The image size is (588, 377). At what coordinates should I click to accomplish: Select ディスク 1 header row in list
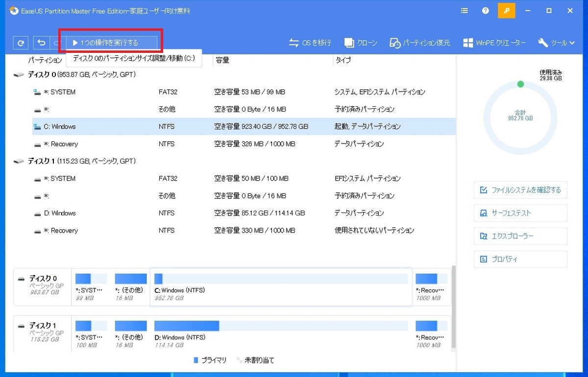pyautogui.click(x=234, y=161)
